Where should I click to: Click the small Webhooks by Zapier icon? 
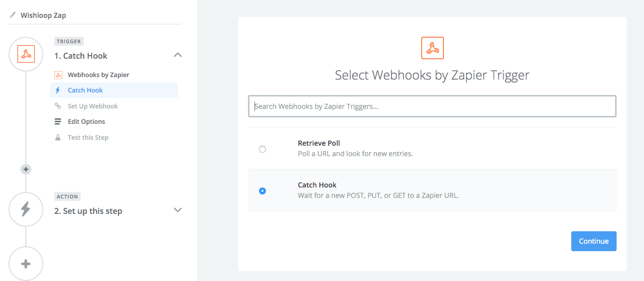coord(58,75)
